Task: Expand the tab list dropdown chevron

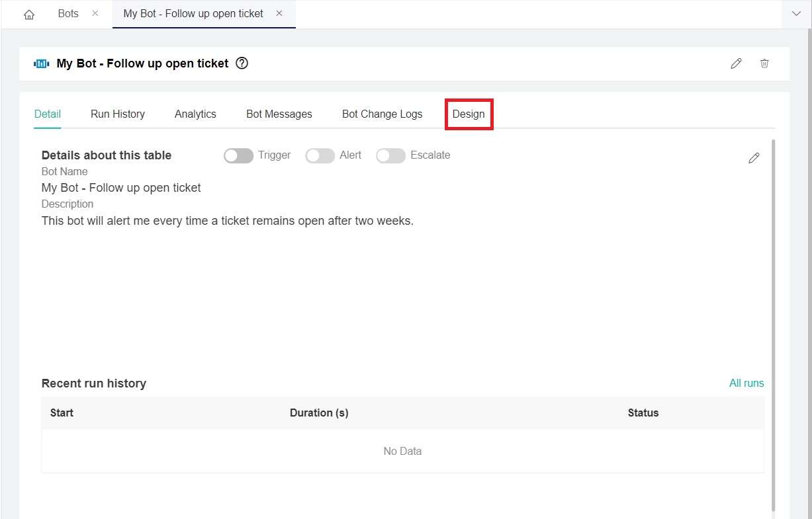Action: [796, 14]
